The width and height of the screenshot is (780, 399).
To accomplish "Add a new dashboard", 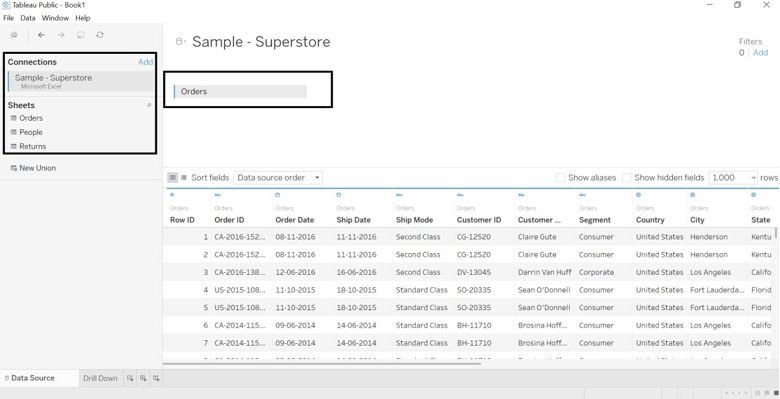I will coord(143,378).
